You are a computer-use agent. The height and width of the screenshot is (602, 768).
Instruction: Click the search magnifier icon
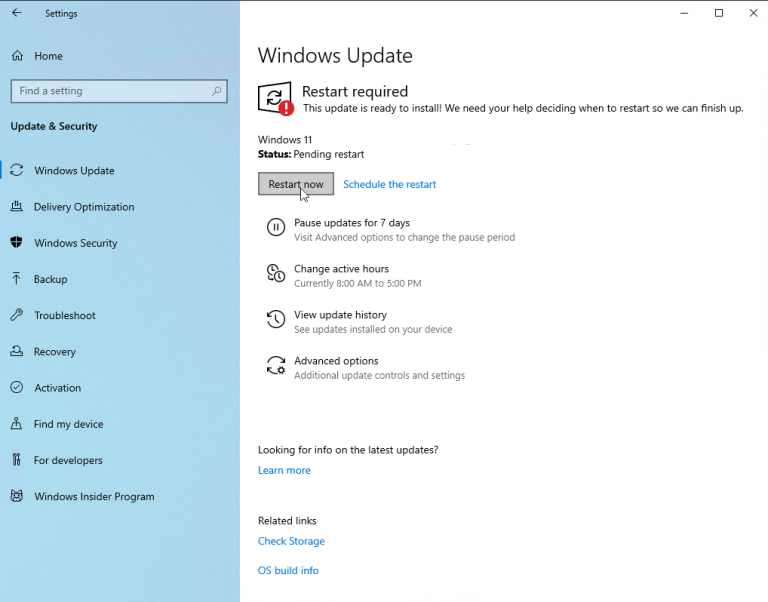[x=216, y=91]
